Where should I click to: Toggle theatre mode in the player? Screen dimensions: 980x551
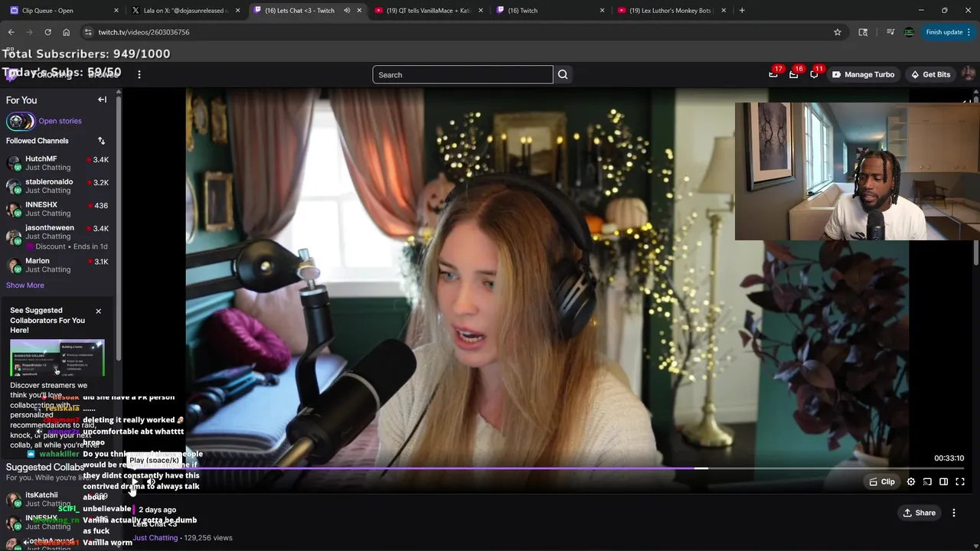[944, 482]
